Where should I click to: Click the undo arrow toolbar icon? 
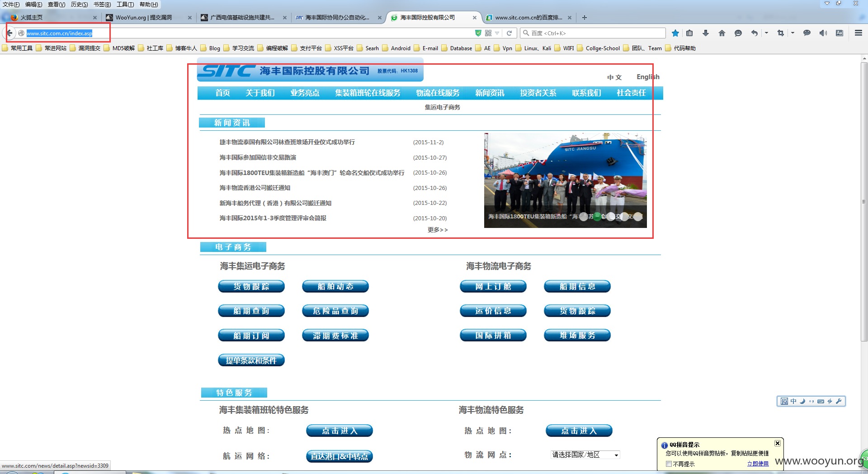coord(754,33)
